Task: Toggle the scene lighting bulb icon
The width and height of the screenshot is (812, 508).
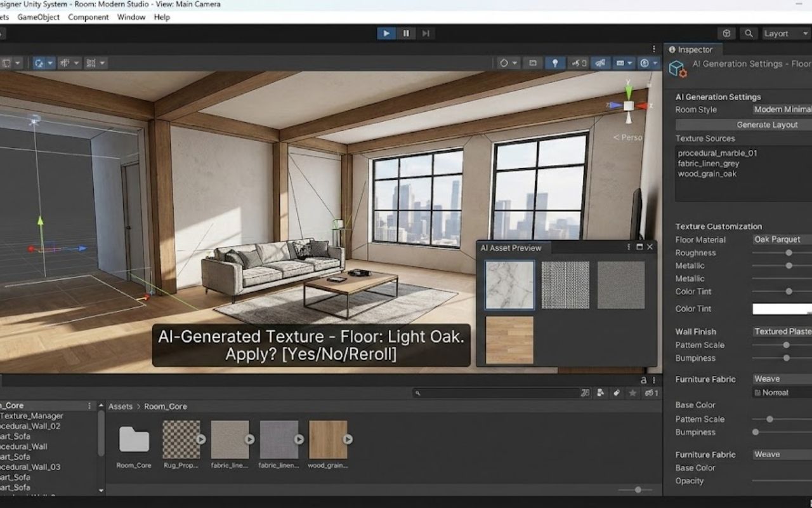Action: (556, 62)
